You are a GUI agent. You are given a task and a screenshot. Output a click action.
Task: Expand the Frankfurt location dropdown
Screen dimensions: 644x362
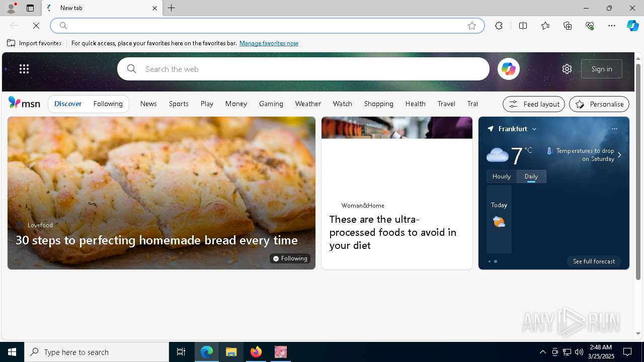pyautogui.click(x=534, y=129)
